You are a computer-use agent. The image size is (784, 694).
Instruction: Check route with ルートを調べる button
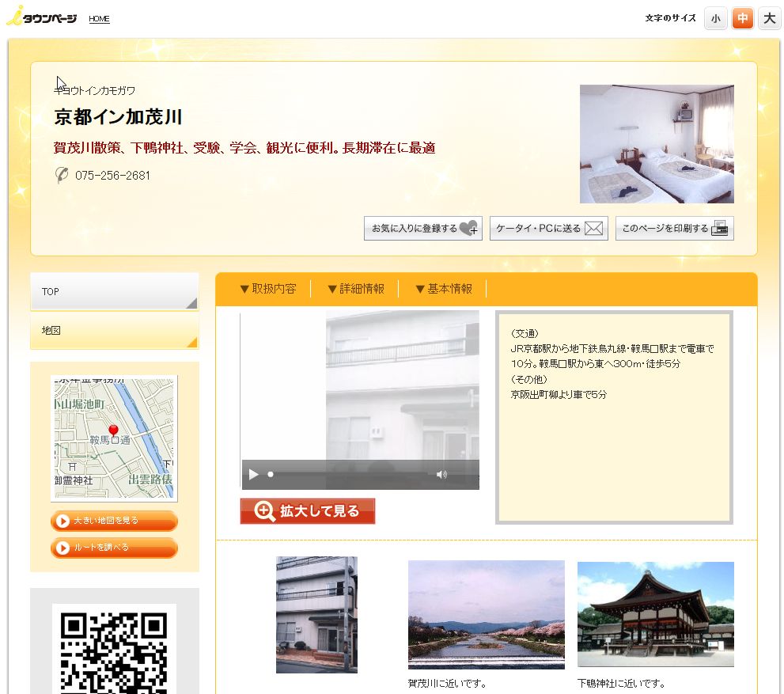coord(114,548)
